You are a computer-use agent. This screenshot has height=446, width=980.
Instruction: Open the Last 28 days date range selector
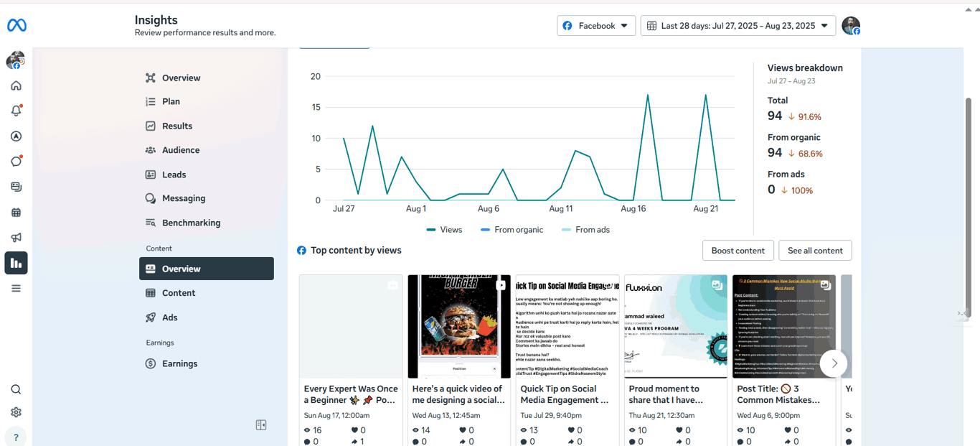(738, 25)
